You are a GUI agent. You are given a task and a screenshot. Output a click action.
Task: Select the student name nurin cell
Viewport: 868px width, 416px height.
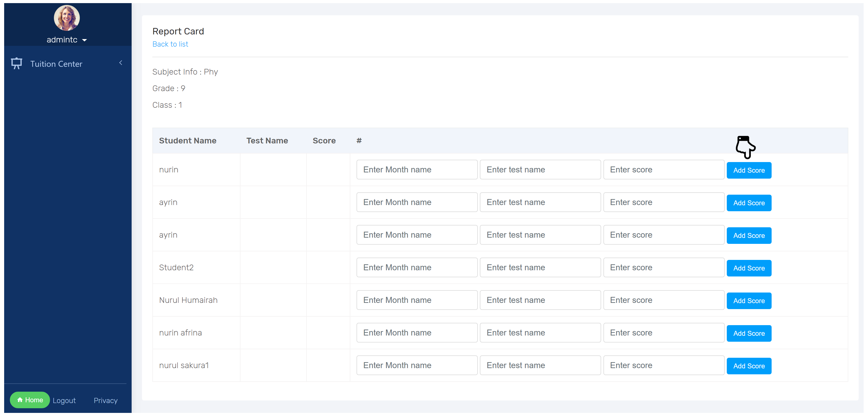click(196, 170)
